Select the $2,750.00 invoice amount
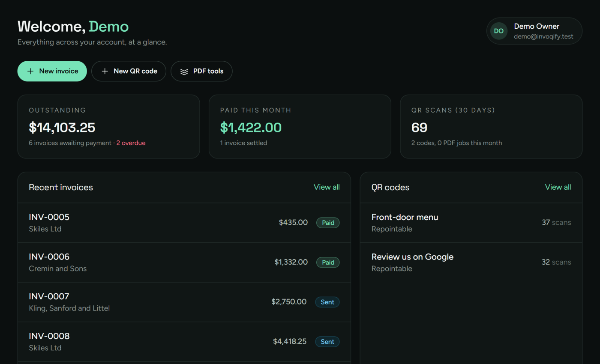 289,302
